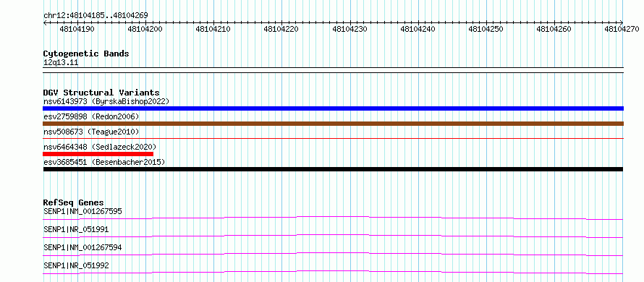Click the 48104220 ruler position label
Screen dimensions: 644x282
(x=281, y=29)
